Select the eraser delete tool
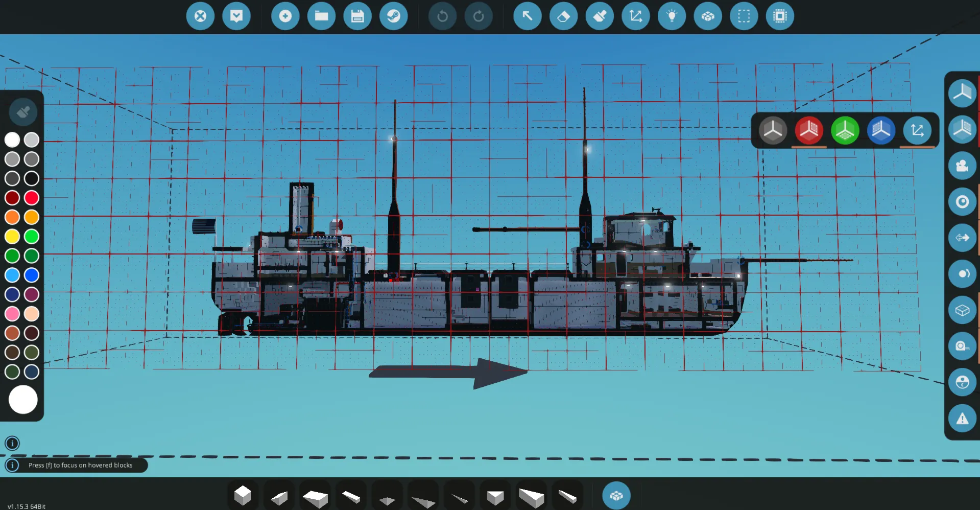The width and height of the screenshot is (980, 510). click(x=563, y=16)
